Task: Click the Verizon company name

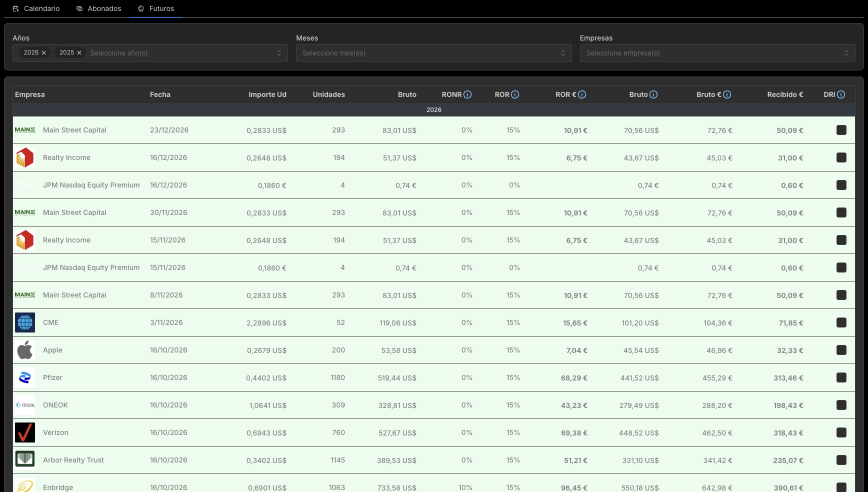Action: 55,432
